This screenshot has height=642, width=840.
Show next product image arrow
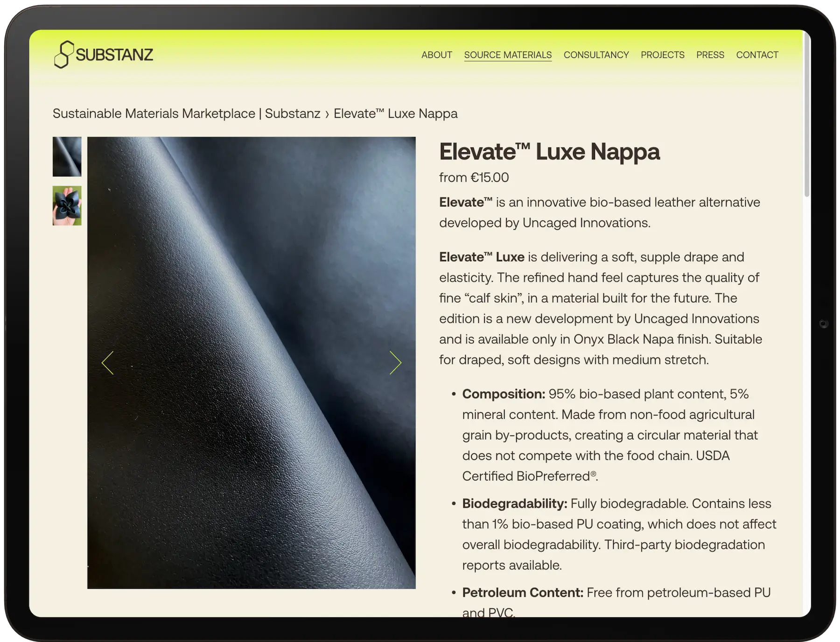click(x=395, y=363)
